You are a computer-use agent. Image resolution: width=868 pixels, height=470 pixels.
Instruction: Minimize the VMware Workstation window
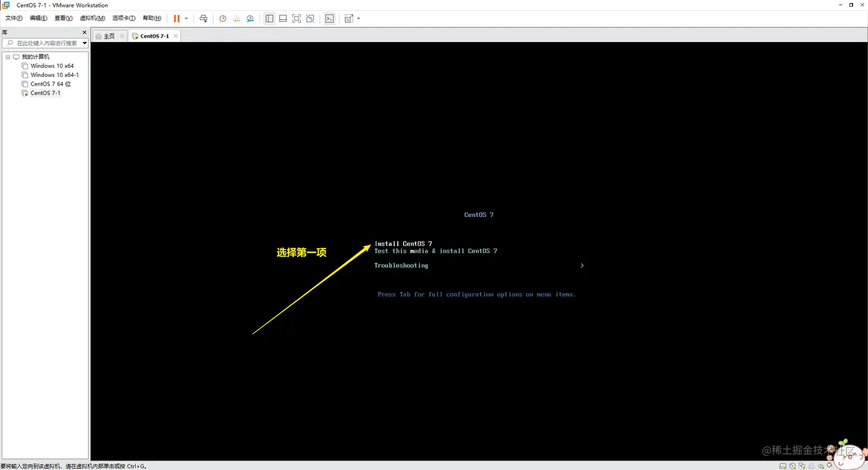(840, 5)
